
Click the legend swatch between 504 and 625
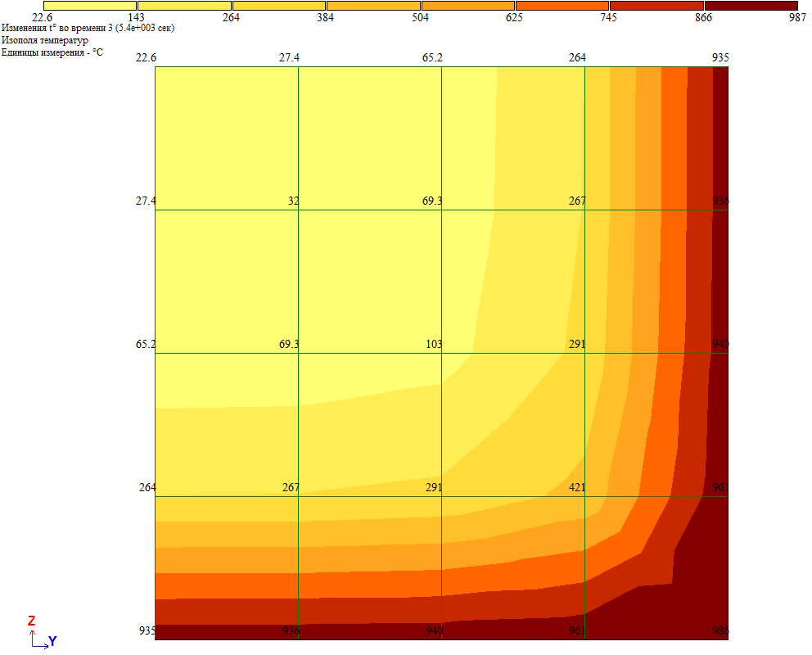tap(467, 6)
